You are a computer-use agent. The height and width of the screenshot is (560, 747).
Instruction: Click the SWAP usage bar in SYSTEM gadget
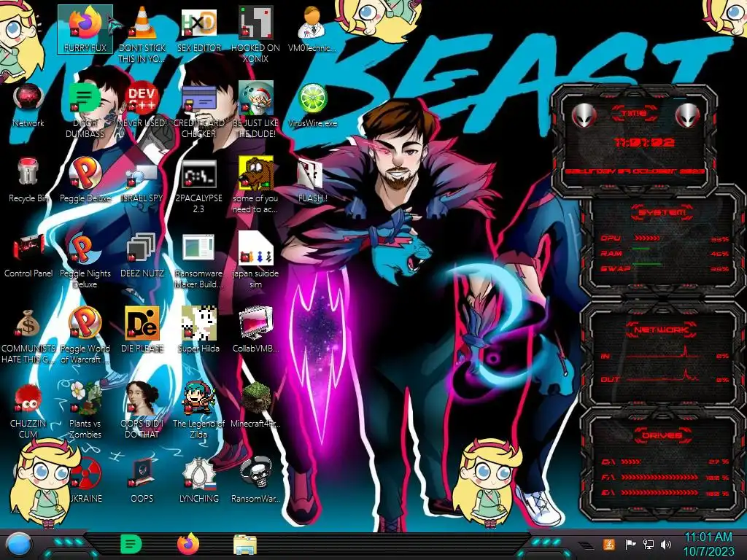point(647,264)
